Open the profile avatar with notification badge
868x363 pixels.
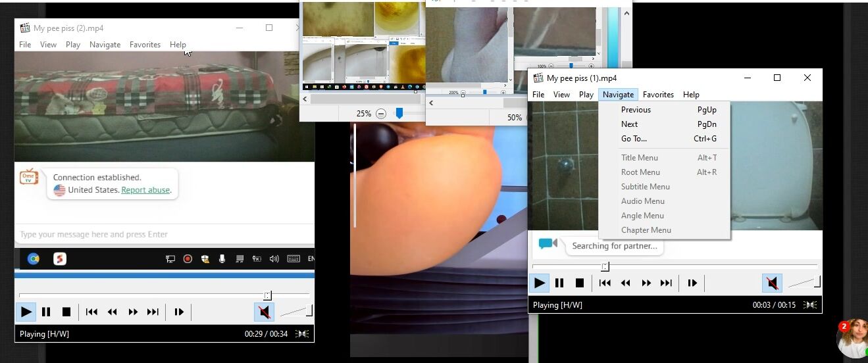(x=853, y=338)
